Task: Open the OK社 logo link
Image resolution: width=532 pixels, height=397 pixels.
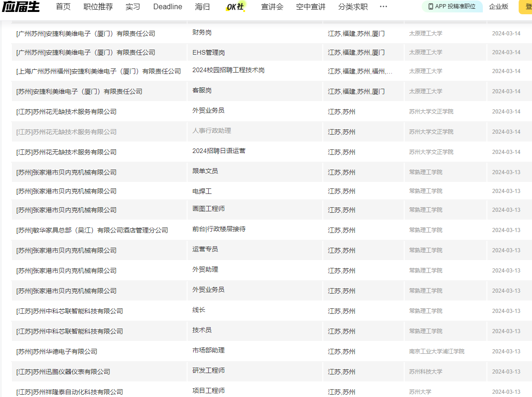Action: pos(235,7)
